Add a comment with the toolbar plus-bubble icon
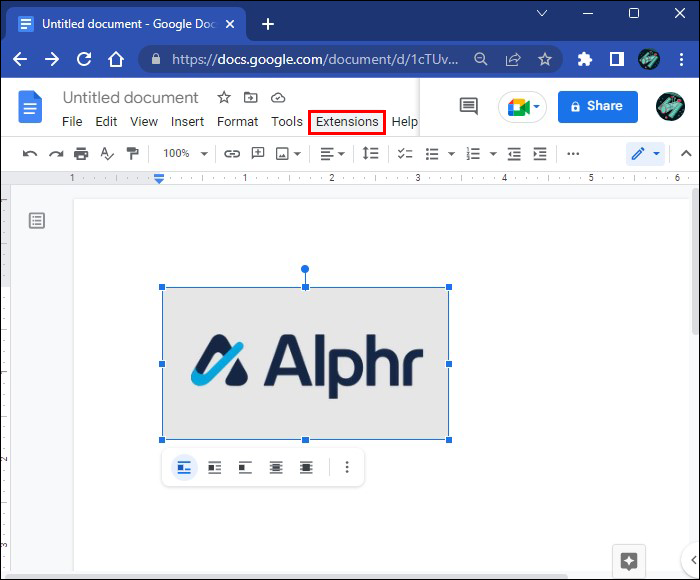 [x=258, y=153]
